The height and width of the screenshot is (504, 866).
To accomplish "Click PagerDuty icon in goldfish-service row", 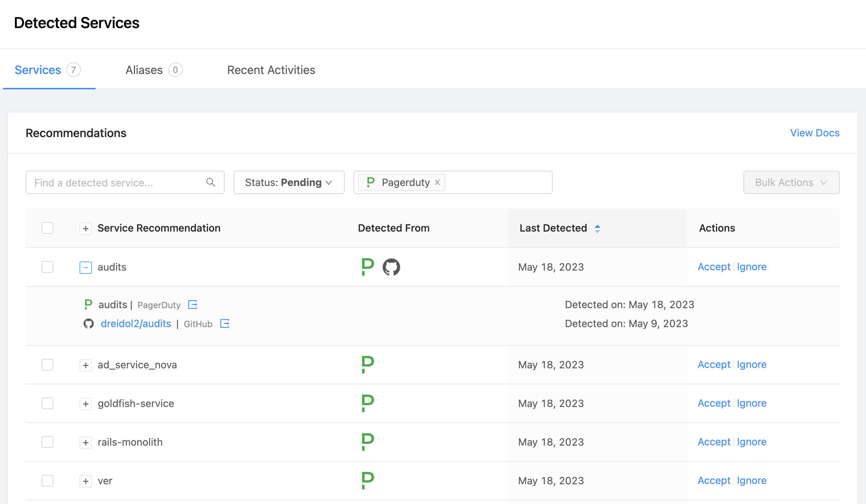I will click(x=367, y=403).
